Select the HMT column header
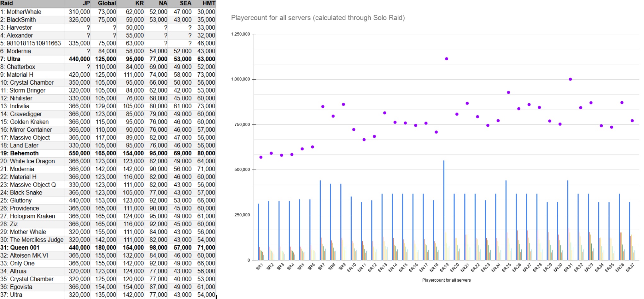The height and width of the screenshot is (299, 644). point(209,3)
